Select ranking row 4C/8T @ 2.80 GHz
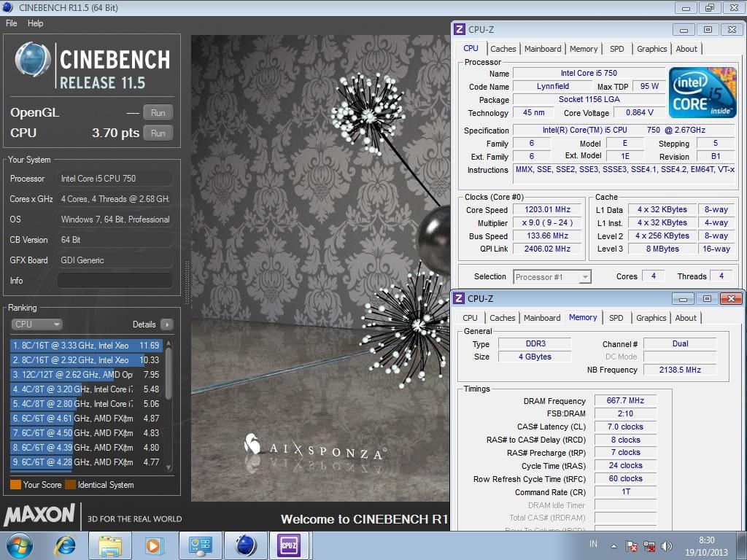The width and height of the screenshot is (747, 560). 86,404
